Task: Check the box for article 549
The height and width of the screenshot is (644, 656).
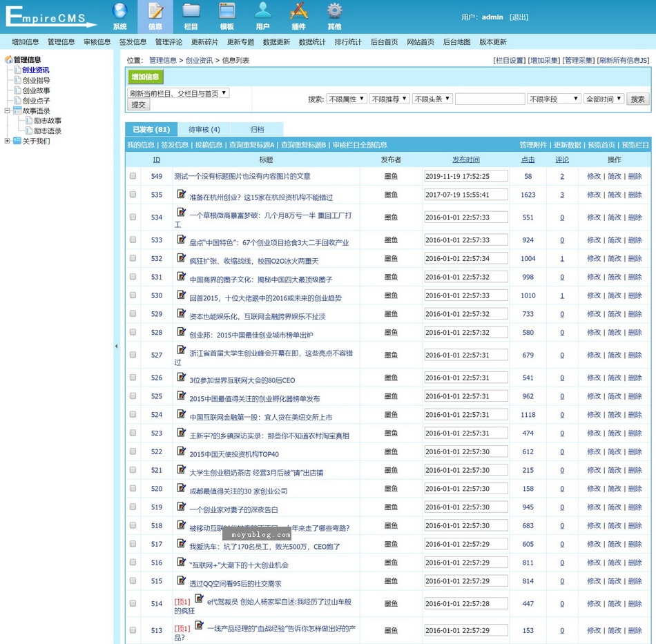Action: (133, 176)
